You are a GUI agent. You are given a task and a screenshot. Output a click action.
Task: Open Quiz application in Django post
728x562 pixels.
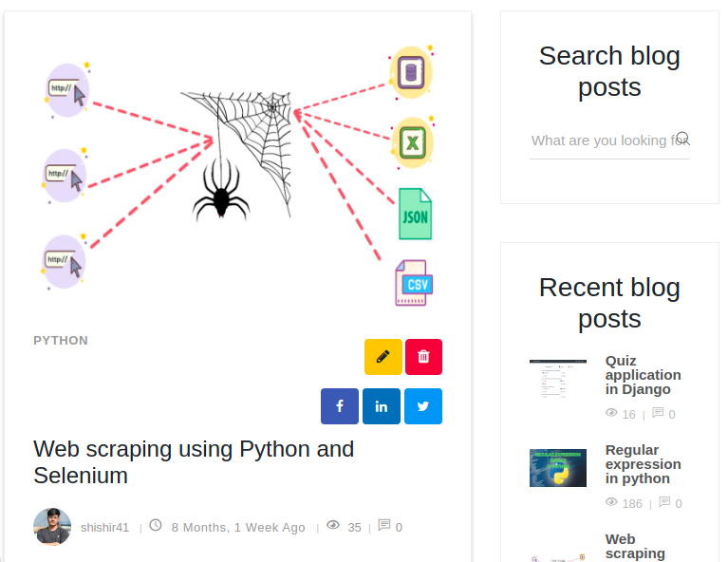tap(643, 375)
